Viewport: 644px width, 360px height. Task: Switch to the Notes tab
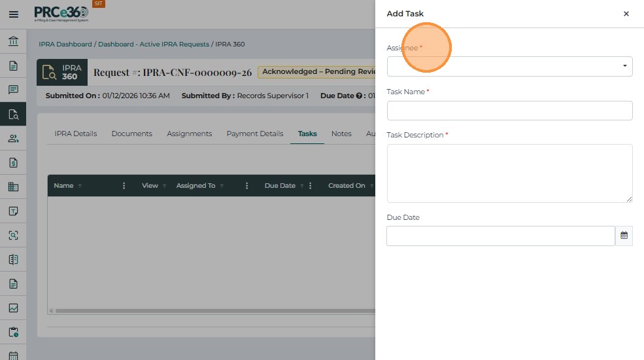[341, 134]
